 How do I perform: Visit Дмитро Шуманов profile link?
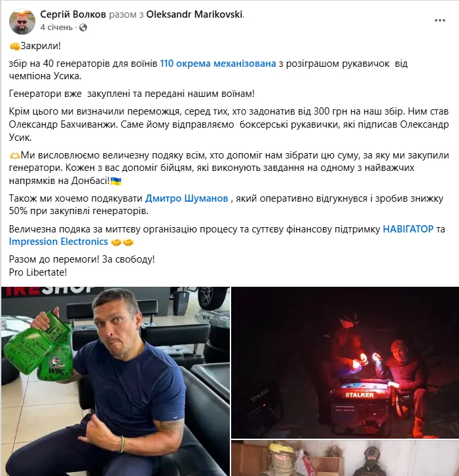[187, 198]
